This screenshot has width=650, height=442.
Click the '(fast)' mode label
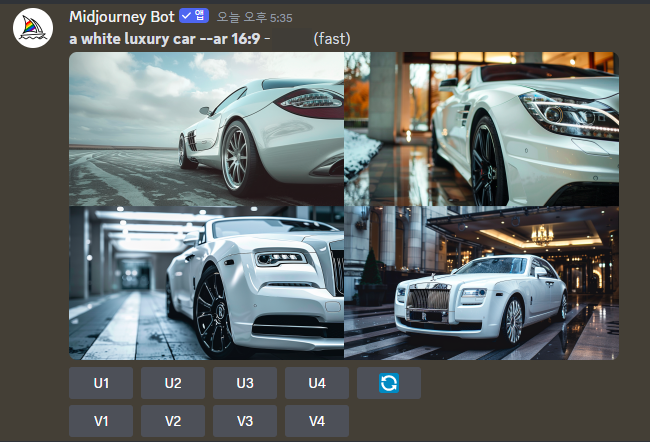332,39
